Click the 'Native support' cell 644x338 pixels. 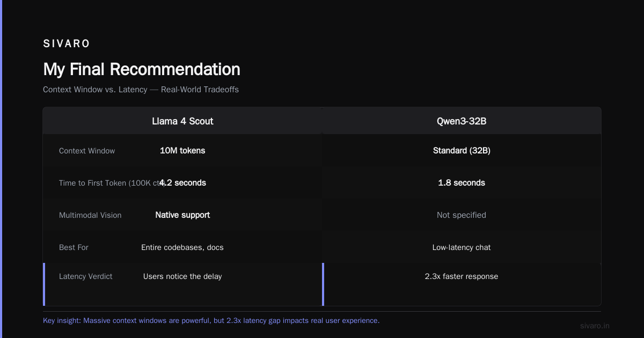182,215
